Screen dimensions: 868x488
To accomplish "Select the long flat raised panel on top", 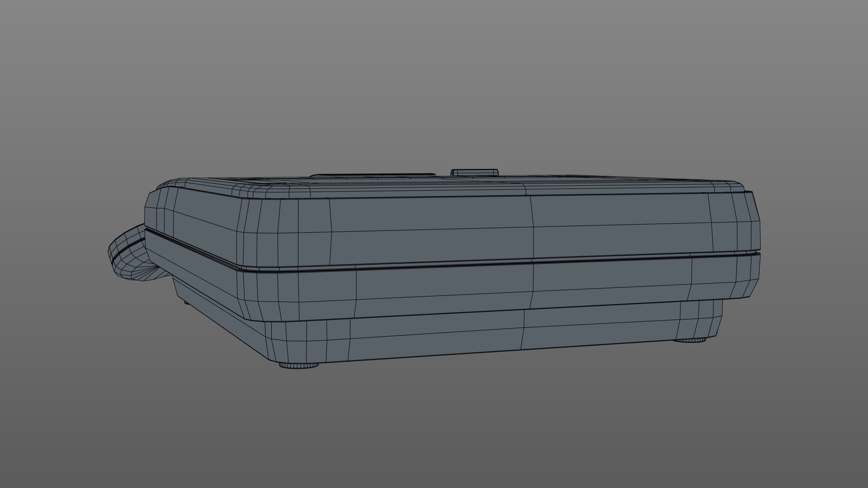I will click(x=373, y=174).
